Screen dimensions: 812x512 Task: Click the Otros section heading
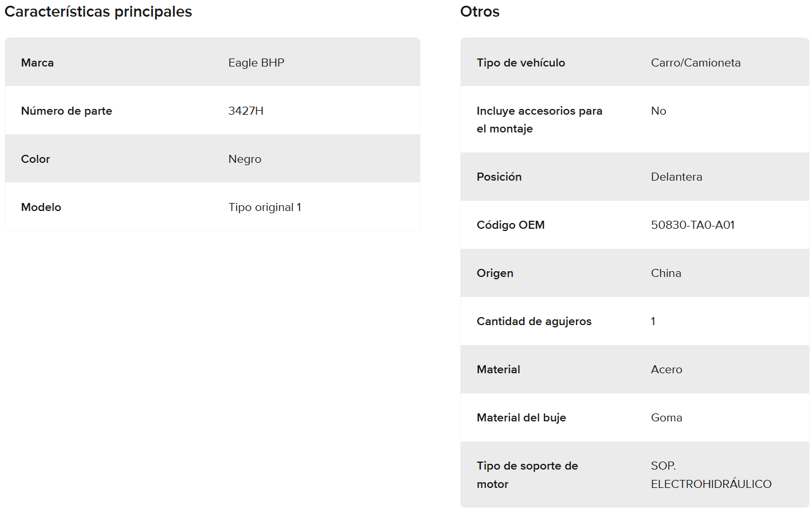pyautogui.click(x=480, y=11)
